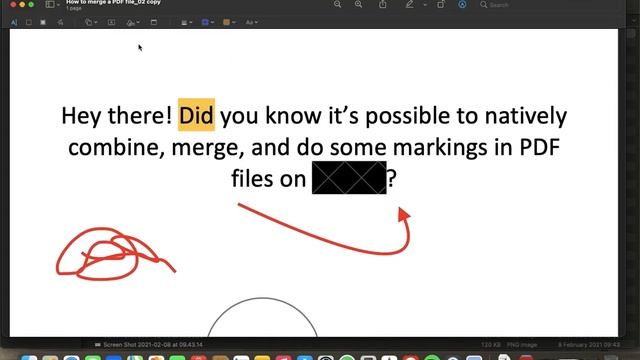
Task: Open the Share menu
Action: [382, 4]
